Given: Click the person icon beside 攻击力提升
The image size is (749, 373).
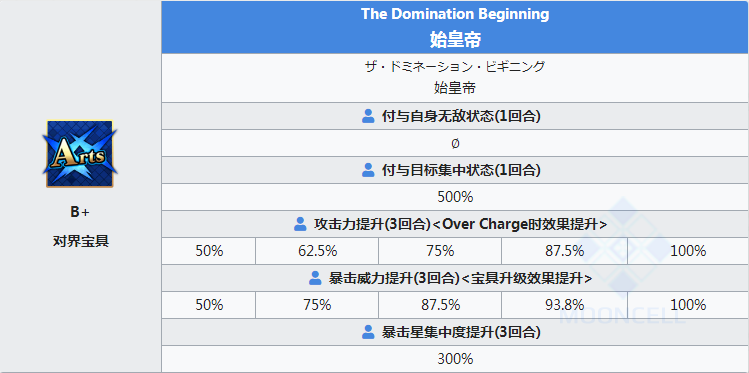Looking at the screenshot, I should [300, 224].
